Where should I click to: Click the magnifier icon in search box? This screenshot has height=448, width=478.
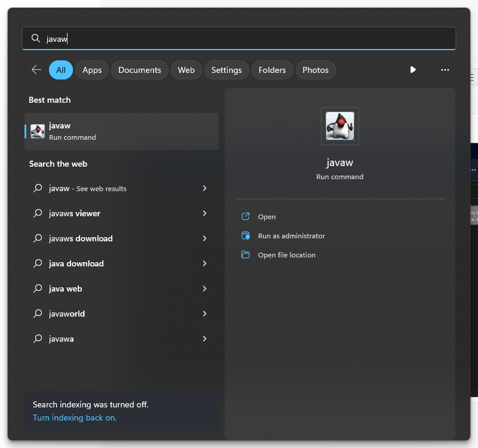click(36, 38)
